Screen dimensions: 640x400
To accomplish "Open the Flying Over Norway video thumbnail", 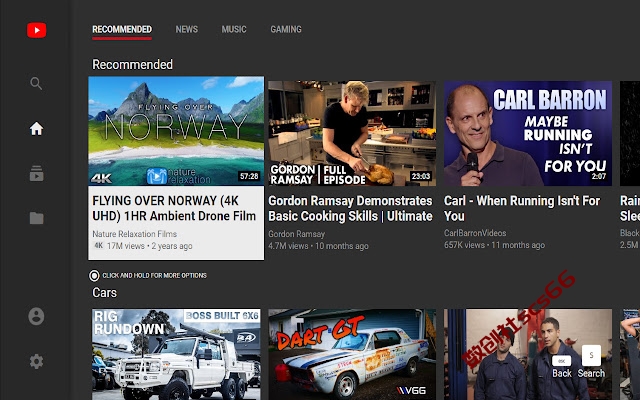I will 176,131.
